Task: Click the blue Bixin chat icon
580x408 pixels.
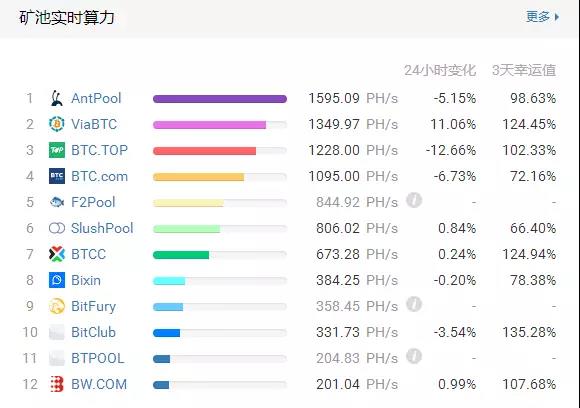Action: coord(57,280)
